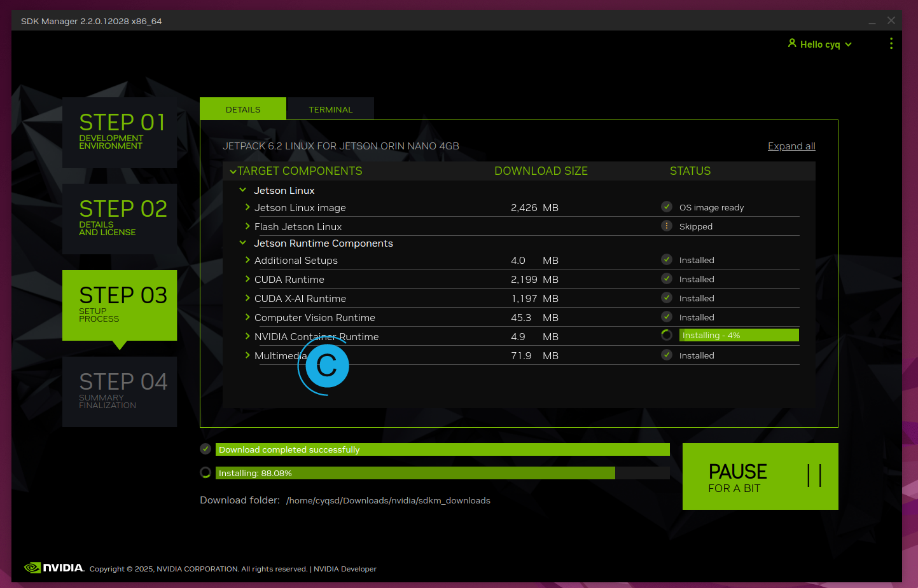Expand the Computer Vision Runtime row
The height and width of the screenshot is (588, 918).
tap(247, 317)
